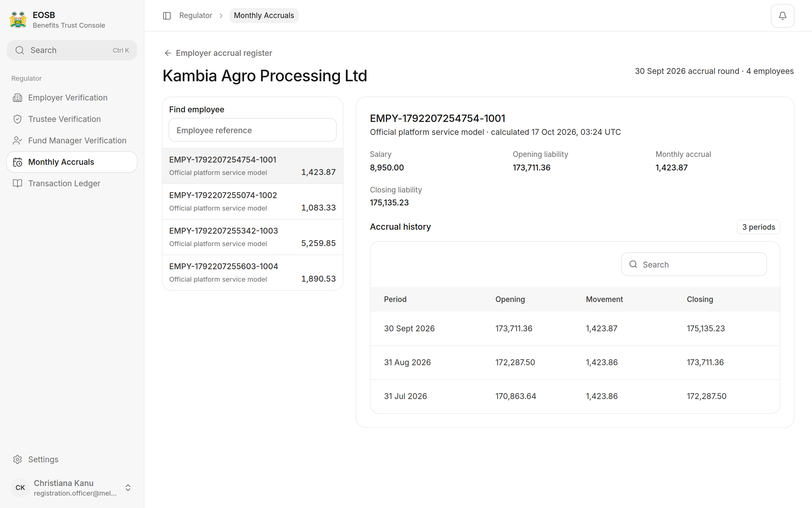
Task: Click the Transaction Ledger book icon
Action: [x=17, y=183]
